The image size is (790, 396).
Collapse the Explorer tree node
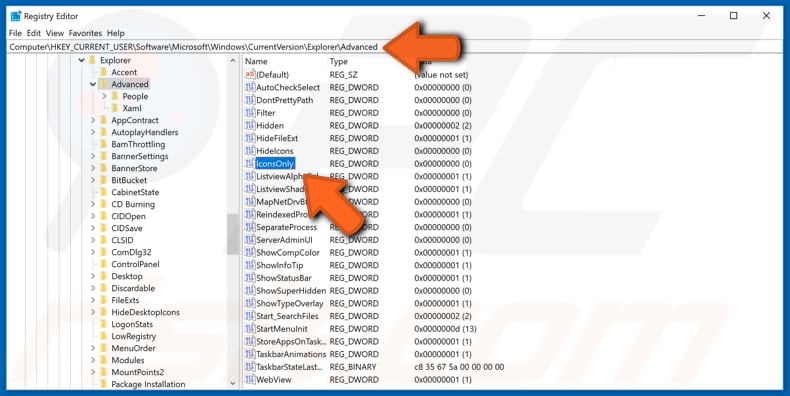[x=82, y=60]
